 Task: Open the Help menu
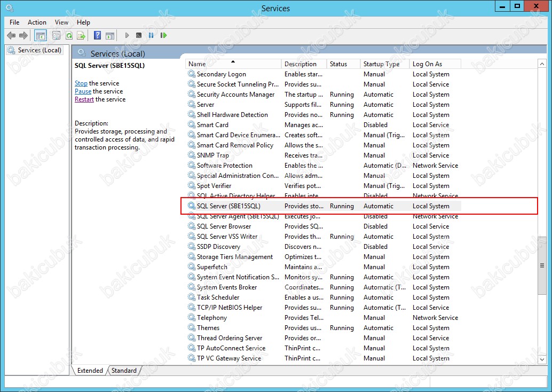point(83,22)
